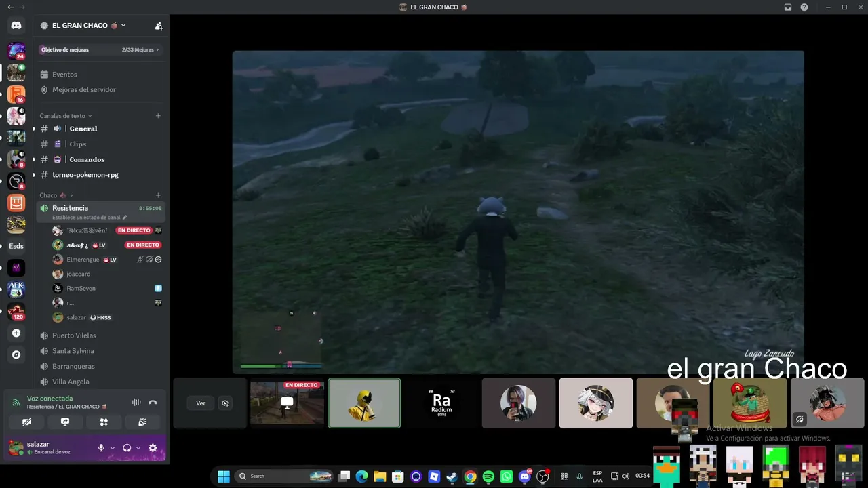The image size is (868, 488).
Task: Collapse the Chaco voice category
Action: [56, 195]
